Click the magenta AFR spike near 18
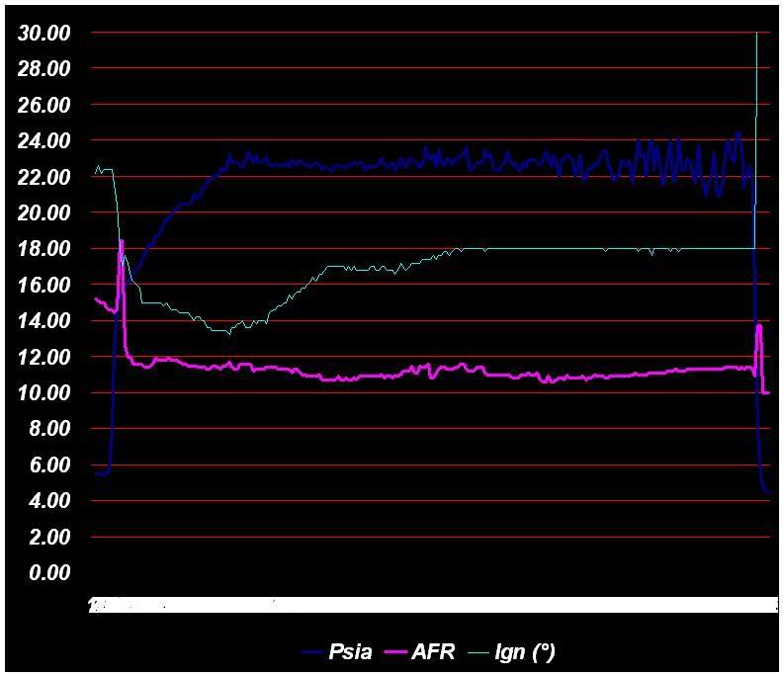The width and height of the screenshot is (784, 676). [121, 250]
